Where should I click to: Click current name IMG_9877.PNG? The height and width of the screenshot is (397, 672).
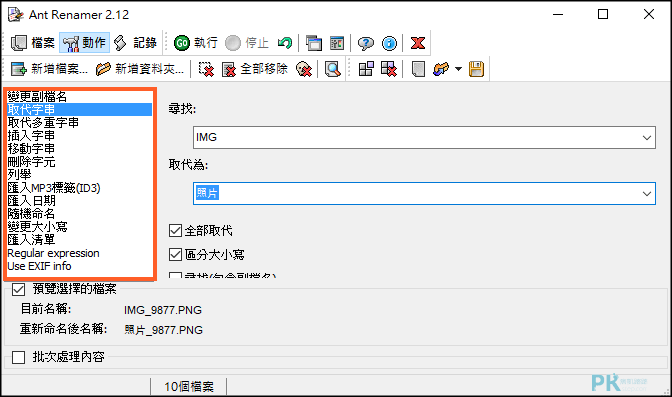click(163, 310)
